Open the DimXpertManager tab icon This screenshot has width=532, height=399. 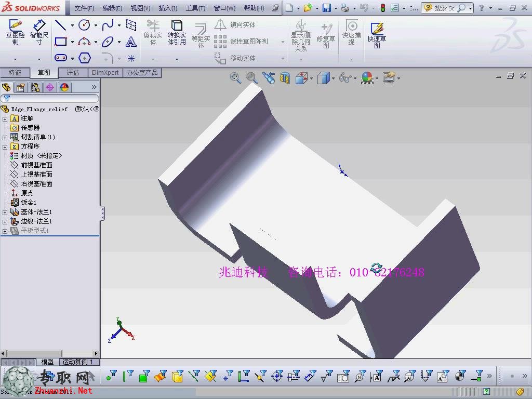pyautogui.click(x=49, y=87)
